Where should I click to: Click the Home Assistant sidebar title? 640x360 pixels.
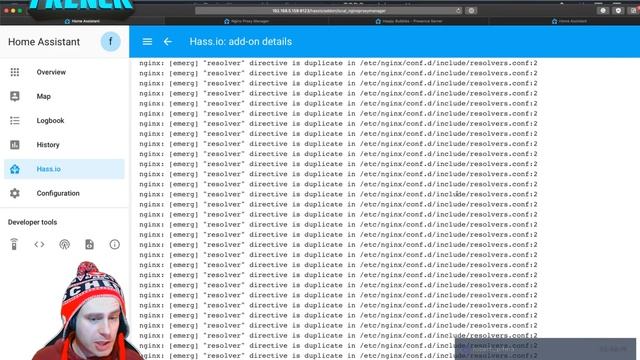(x=44, y=42)
